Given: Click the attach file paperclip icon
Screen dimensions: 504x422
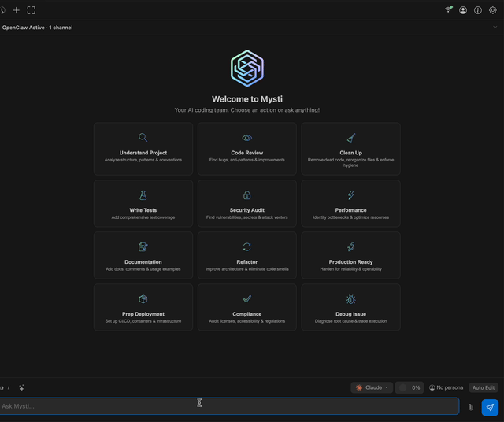Looking at the screenshot, I should (x=471, y=407).
